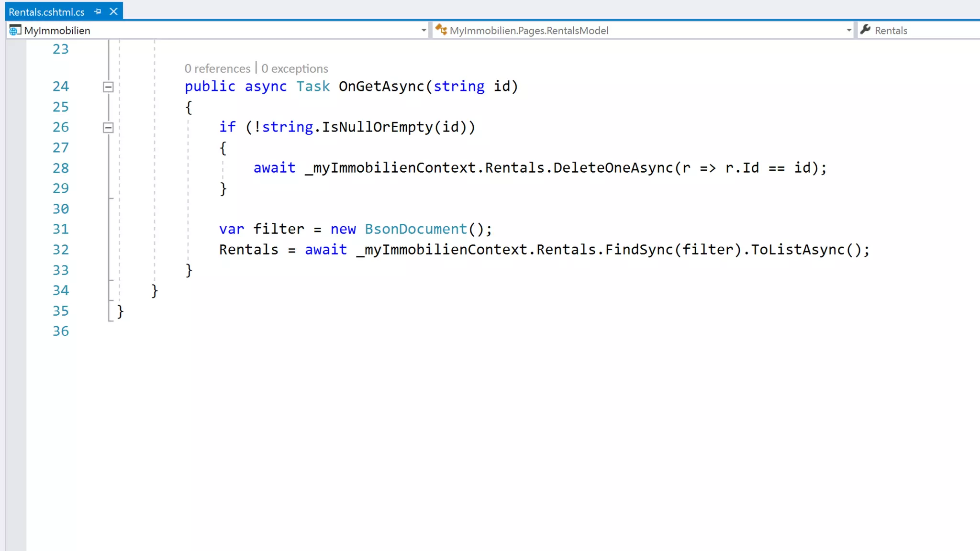
Task: Click the BsonDocument type name
Action: pyautogui.click(x=415, y=229)
